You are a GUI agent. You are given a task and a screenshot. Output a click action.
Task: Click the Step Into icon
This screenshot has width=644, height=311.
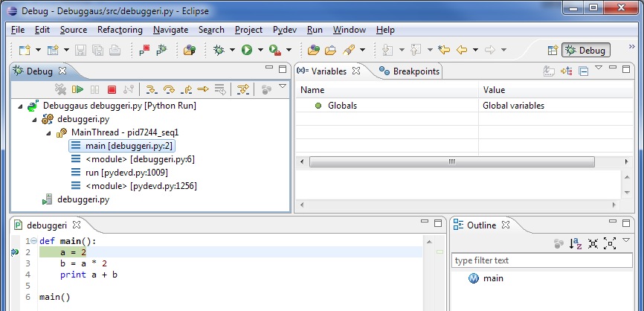pos(152,89)
